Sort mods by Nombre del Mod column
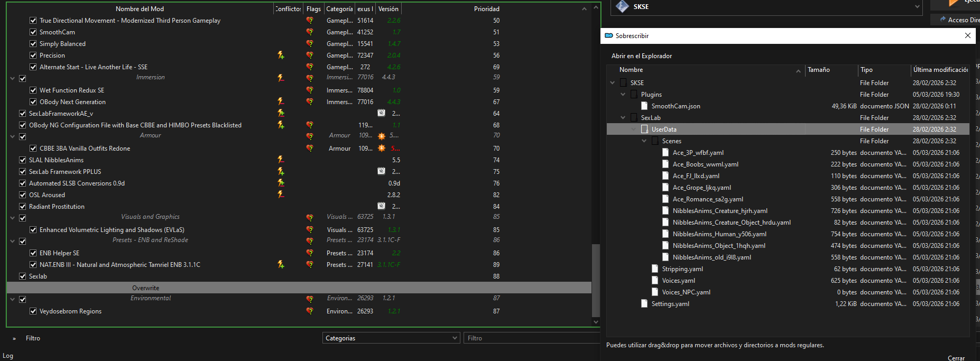Viewport: 980px width, 361px height. click(x=140, y=8)
